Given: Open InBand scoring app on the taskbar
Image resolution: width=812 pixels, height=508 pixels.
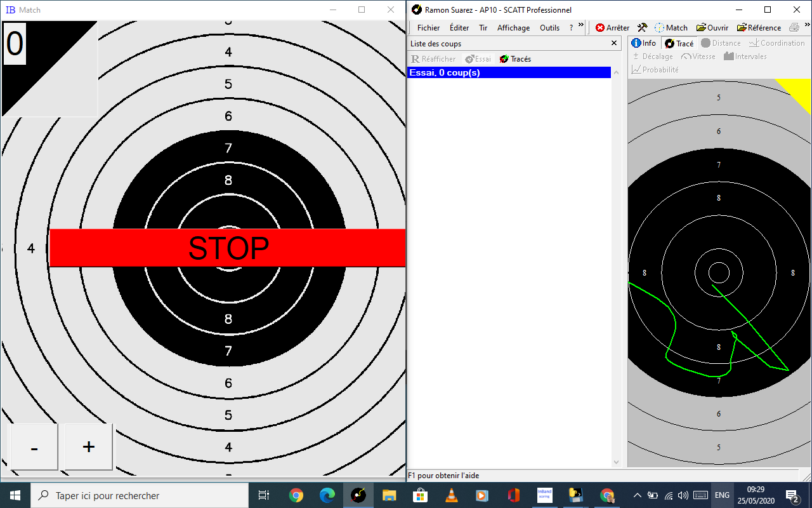Looking at the screenshot, I should pos(544,495).
